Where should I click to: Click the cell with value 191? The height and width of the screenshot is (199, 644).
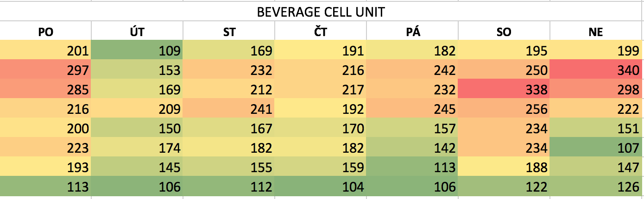(x=321, y=50)
